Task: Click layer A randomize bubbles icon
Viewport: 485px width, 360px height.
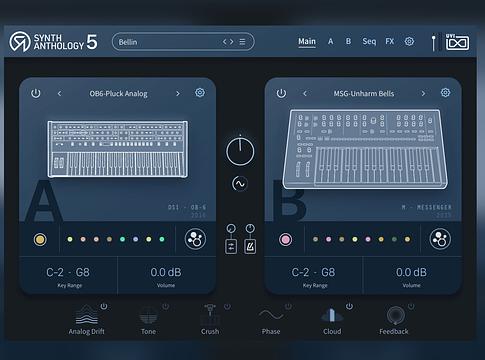Action: click(x=195, y=239)
